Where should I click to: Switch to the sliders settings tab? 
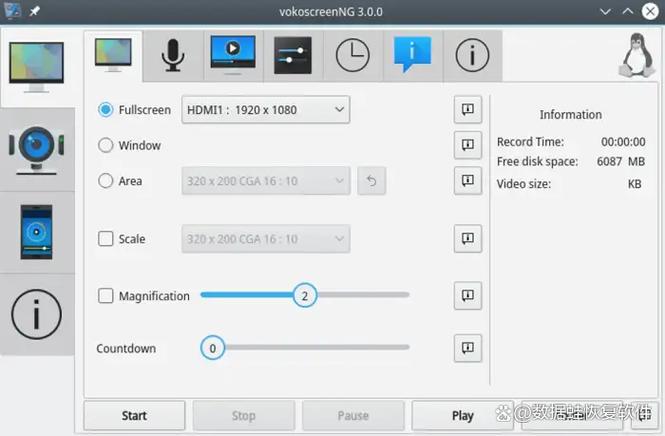(x=293, y=56)
